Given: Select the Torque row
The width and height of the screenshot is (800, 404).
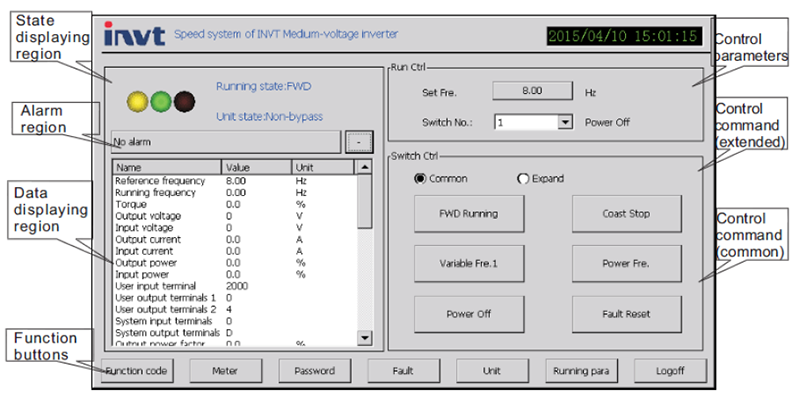Looking at the screenshot, I should click(235, 204).
